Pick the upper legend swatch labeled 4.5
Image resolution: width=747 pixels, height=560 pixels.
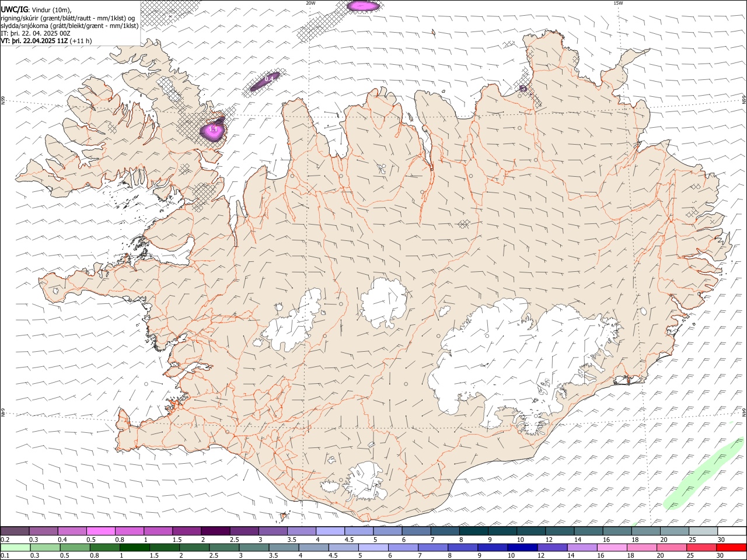[358, 531]
